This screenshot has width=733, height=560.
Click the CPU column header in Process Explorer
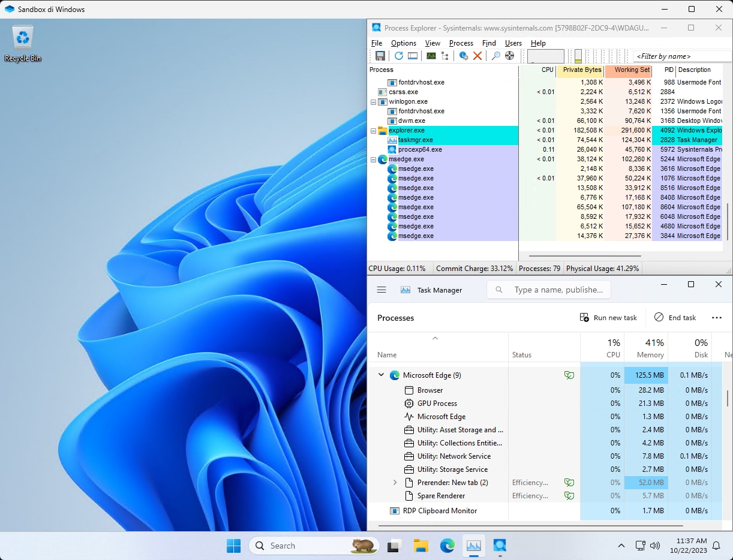coord(537,70)
